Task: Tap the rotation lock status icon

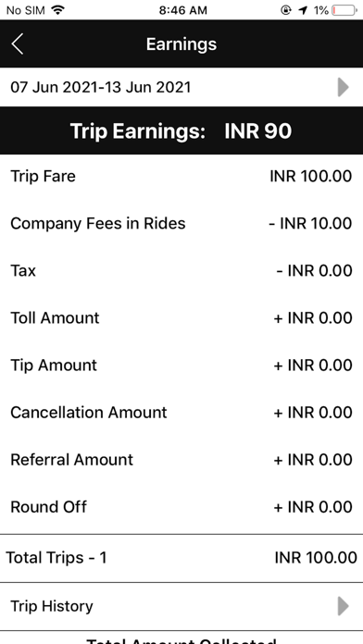Action: coord(286,10)
